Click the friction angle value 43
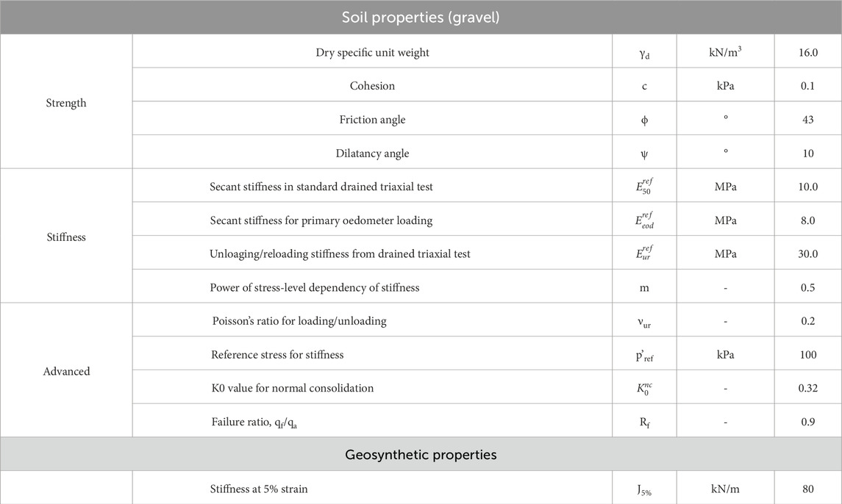Screen dimensions: 842x504 tap(807, 120)
